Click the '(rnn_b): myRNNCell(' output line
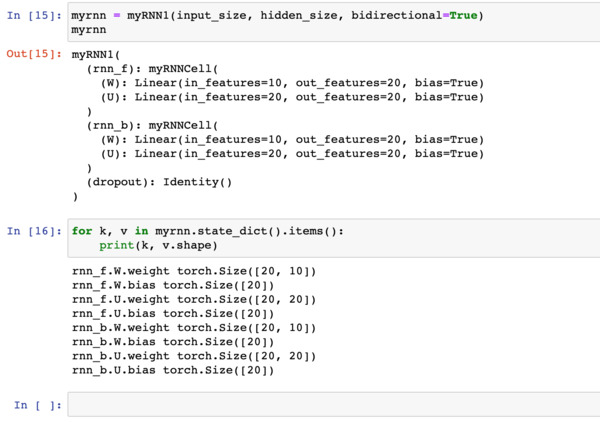600x423 pixels. pos(152,126)
